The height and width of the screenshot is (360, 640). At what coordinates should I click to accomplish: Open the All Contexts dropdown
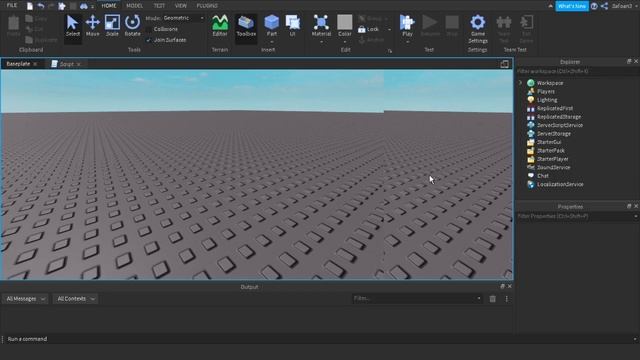tap(75, 299)
